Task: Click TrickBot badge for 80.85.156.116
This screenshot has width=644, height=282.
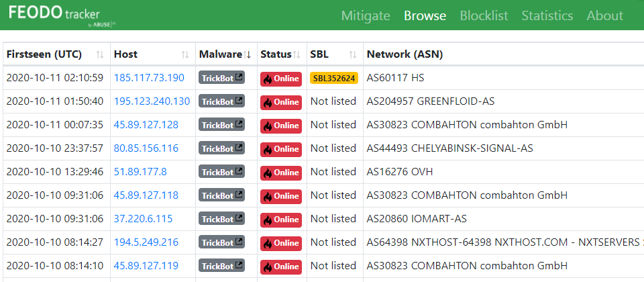Action: [222, 148]
